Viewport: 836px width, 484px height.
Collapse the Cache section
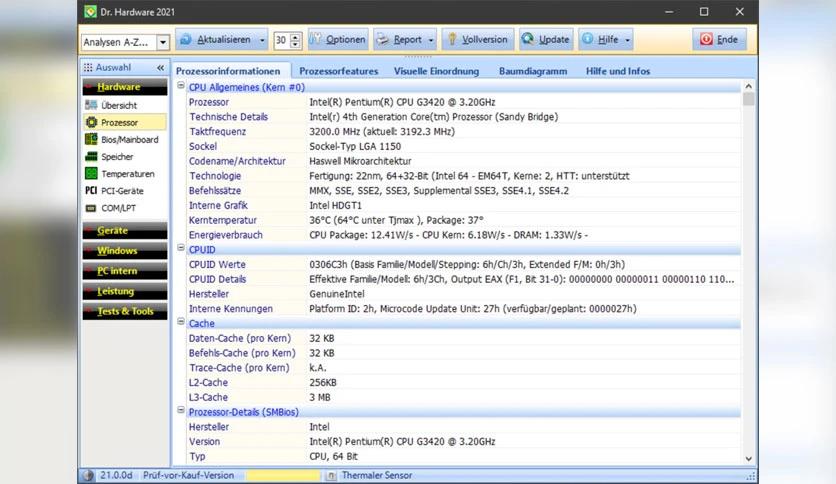pos(181,321)
